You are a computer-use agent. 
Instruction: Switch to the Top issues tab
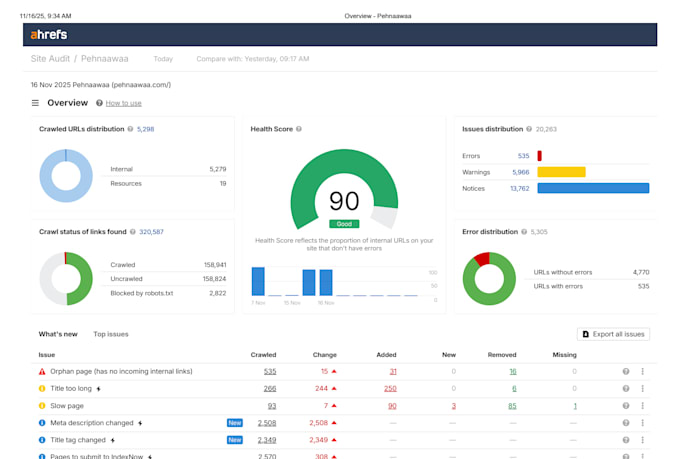coord(111,334)
